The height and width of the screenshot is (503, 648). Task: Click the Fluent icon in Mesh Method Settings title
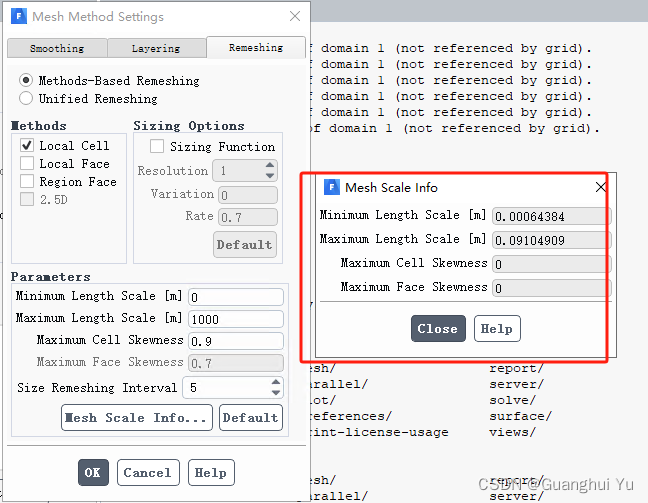(x=19, y=17)
